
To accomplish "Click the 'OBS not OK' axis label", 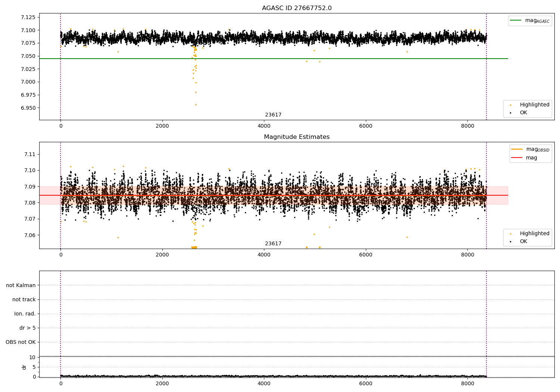I will point(21,342).
